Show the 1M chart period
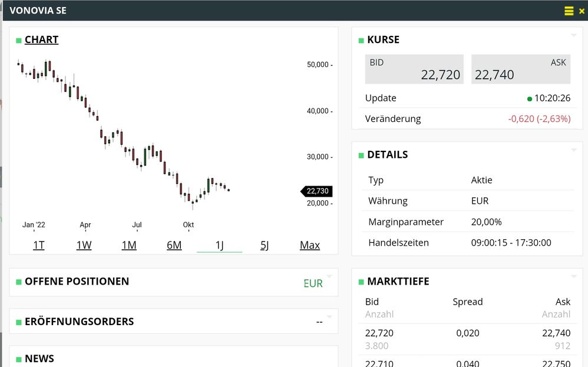 pyautogui.click(x=129, y=245)
